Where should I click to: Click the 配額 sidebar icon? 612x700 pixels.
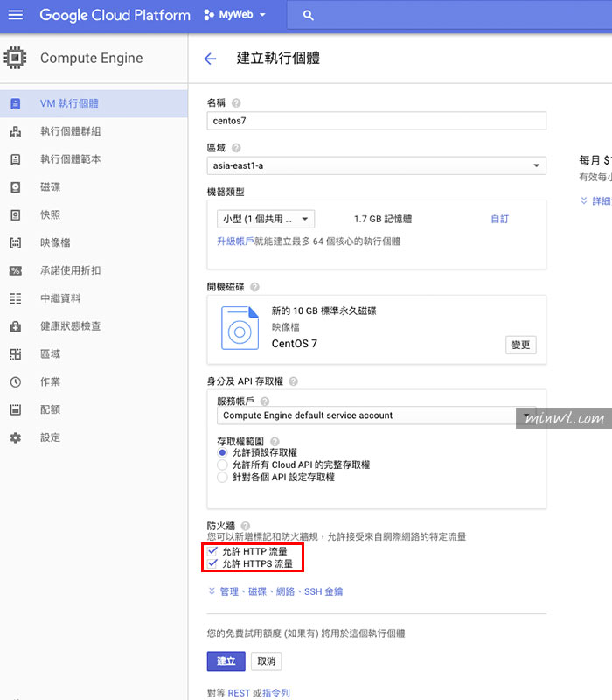(16, 409)
